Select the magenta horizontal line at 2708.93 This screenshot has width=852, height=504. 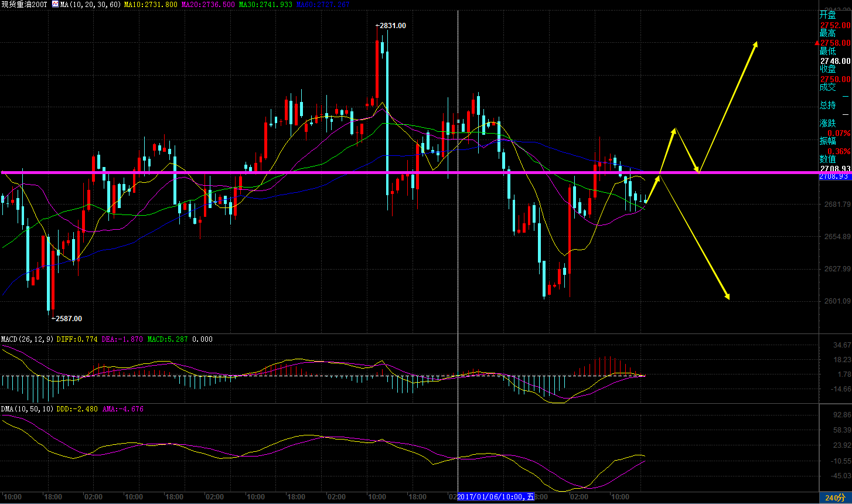click(352, 172)
